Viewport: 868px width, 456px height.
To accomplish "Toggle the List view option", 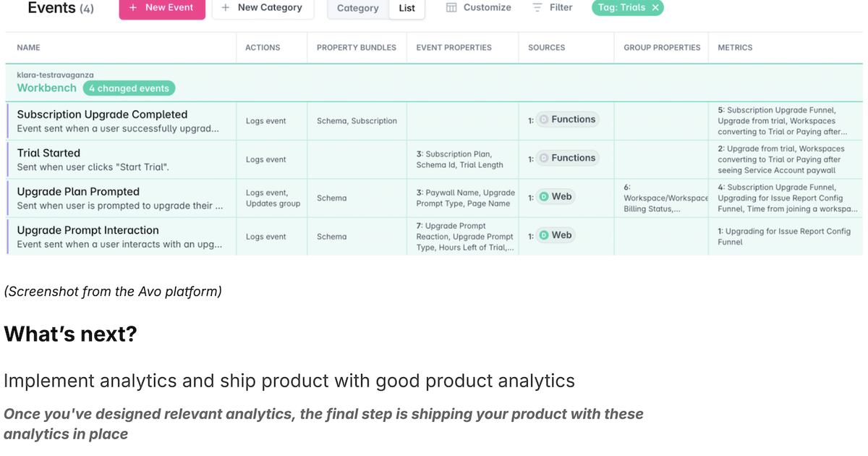I will click(407, 9).
